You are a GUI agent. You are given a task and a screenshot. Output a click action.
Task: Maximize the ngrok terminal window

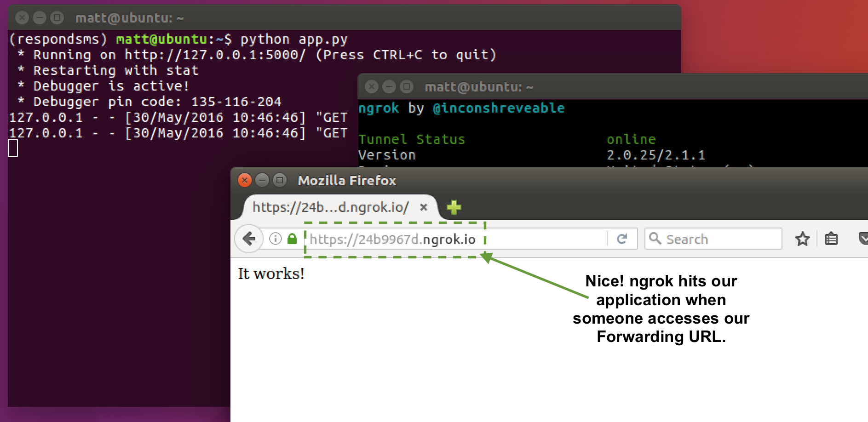407,86
